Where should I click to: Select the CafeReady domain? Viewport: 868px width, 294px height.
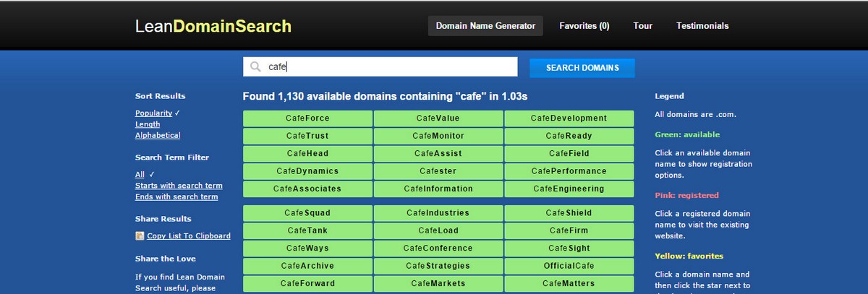pyautogui.click(x=569, y=136)
